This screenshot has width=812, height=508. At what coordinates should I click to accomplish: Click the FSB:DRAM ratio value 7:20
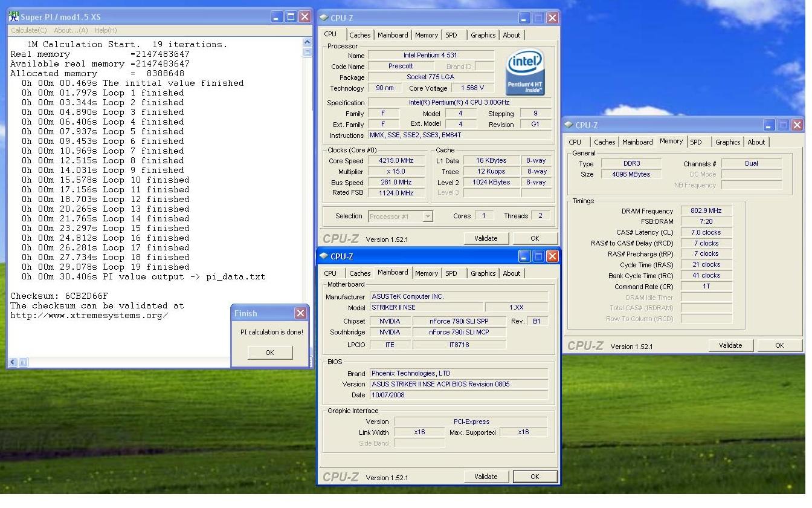[706, 222]
